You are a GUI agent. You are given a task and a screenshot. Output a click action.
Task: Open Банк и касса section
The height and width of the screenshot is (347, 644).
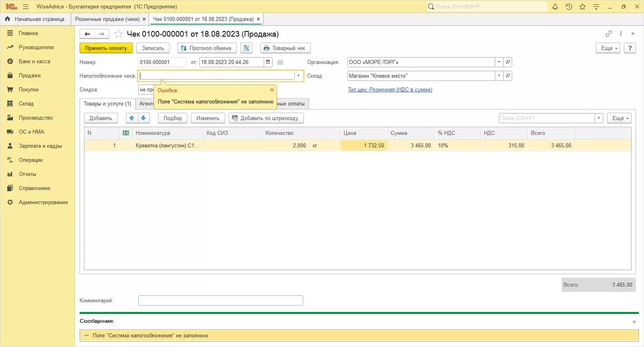[x=34, y=61]
